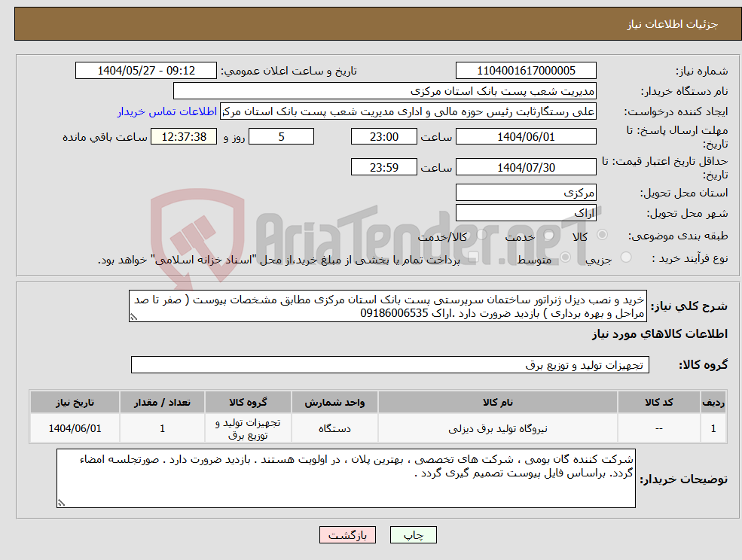
Task: Choose the کالا/خدمت classification option
Action: 482,236
